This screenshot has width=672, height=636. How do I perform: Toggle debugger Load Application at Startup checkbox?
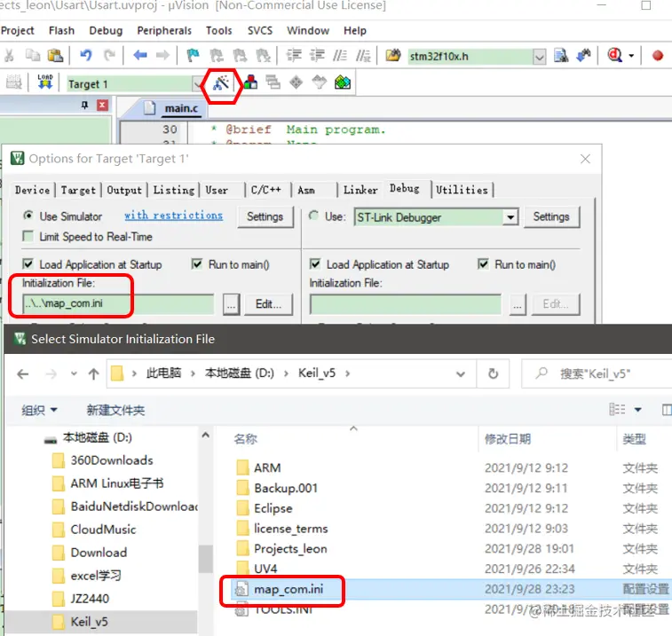point(315,263)
